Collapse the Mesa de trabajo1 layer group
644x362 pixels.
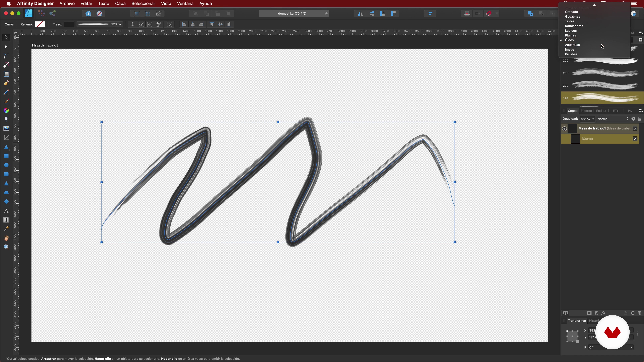(564, 129)
